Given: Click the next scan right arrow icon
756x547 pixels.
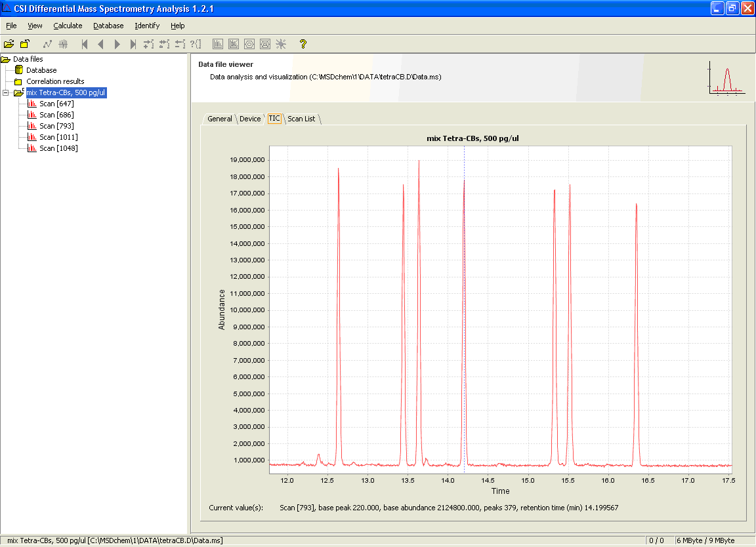Looking at the screenshot, I should click(x=117, y=44).
